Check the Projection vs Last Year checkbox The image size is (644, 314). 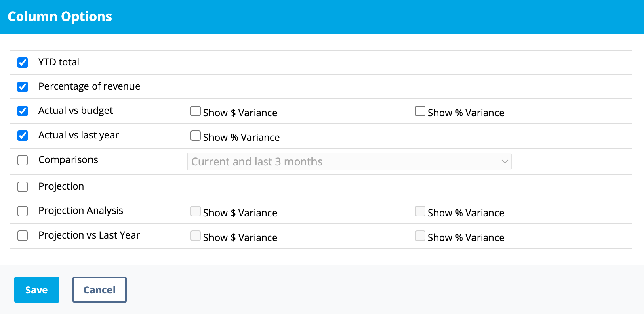(x=23, y=236)
